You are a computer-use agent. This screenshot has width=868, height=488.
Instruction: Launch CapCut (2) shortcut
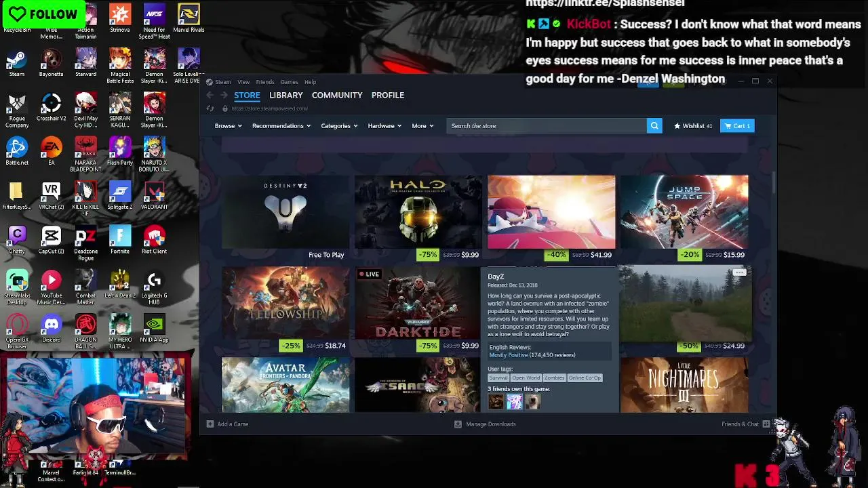[51, 239]
